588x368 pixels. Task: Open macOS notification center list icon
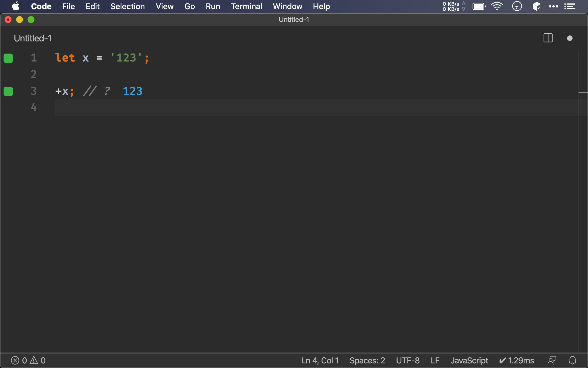[x=570, y=6]
